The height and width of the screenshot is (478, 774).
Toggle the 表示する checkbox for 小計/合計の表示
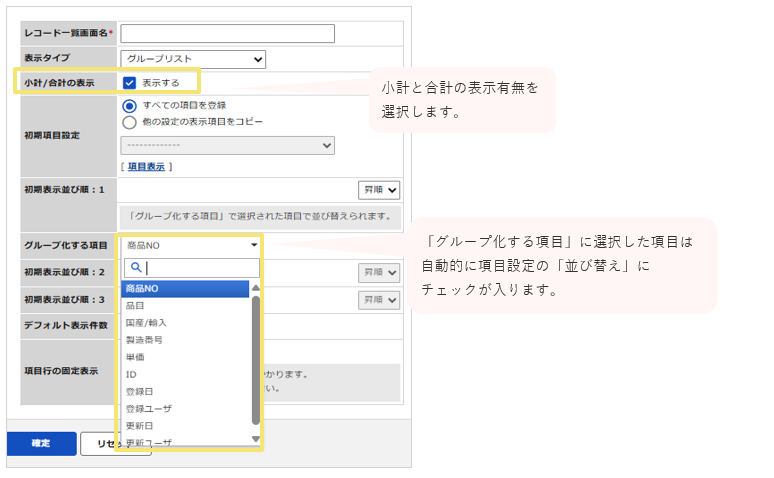[129, 83]
